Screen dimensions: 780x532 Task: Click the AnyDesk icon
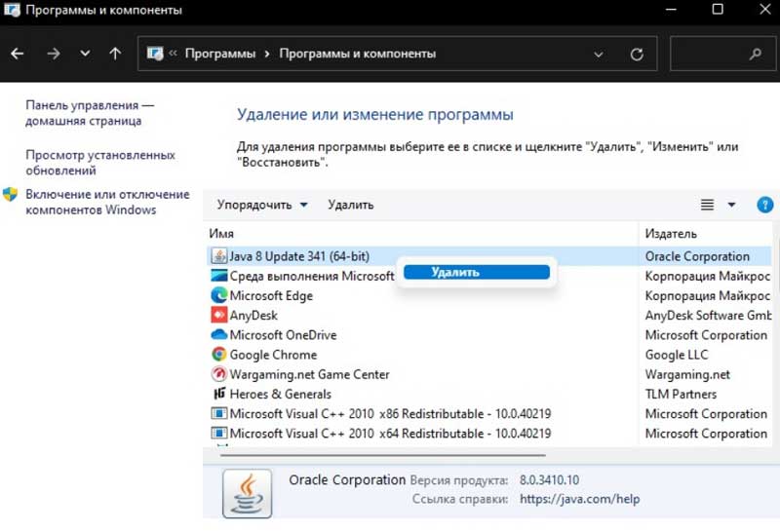(x=218, y=315)
